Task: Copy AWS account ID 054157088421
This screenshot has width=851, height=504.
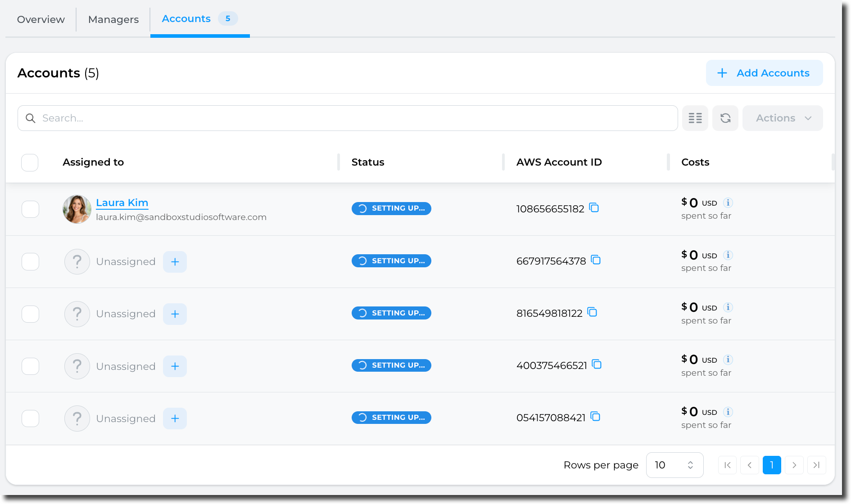Action: [x=595, y=417]
